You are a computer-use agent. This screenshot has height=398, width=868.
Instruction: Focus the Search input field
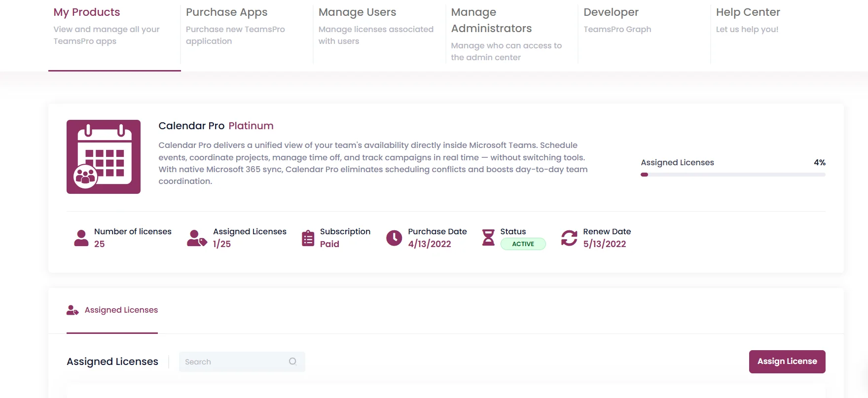(242, 362)
